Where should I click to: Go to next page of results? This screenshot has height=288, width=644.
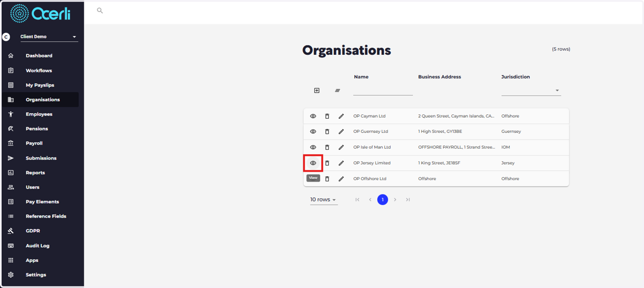pos(395,199)
